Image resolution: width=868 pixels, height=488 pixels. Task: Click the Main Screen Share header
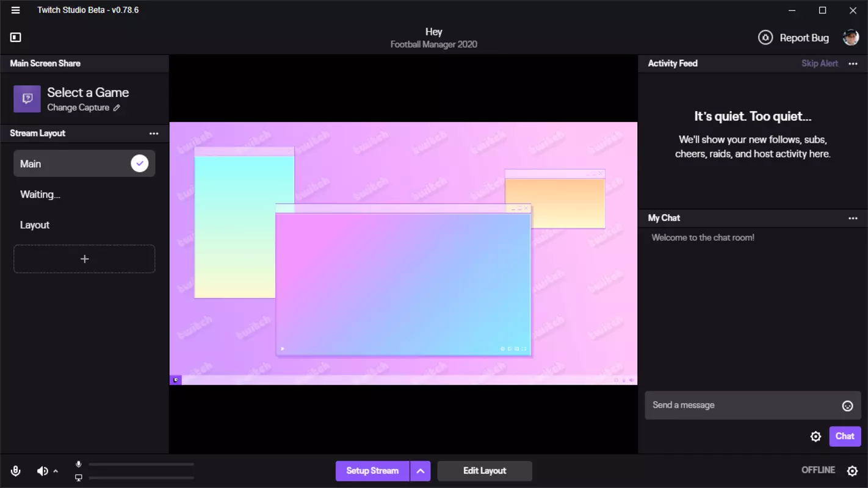pos(45,63)
